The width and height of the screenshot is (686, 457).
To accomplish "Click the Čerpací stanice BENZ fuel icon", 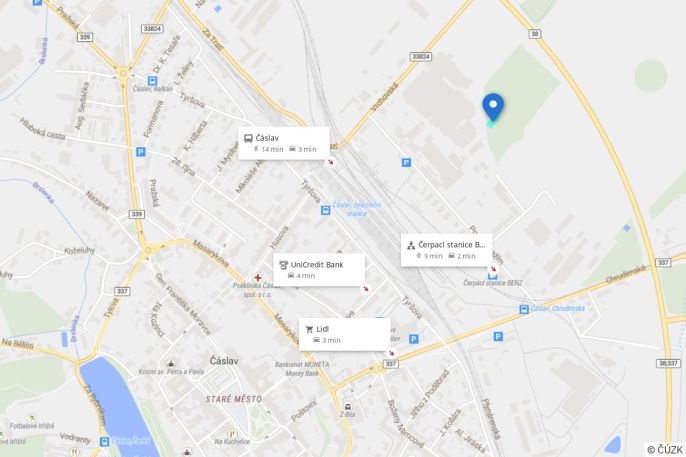I will [493, 275].
